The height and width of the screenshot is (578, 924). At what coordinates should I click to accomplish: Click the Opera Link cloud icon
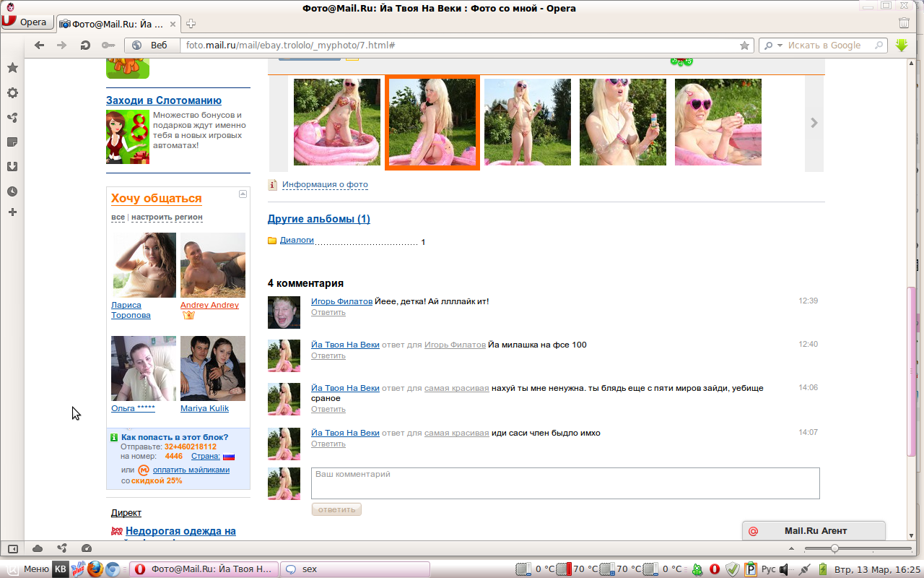tap(38, 548)
